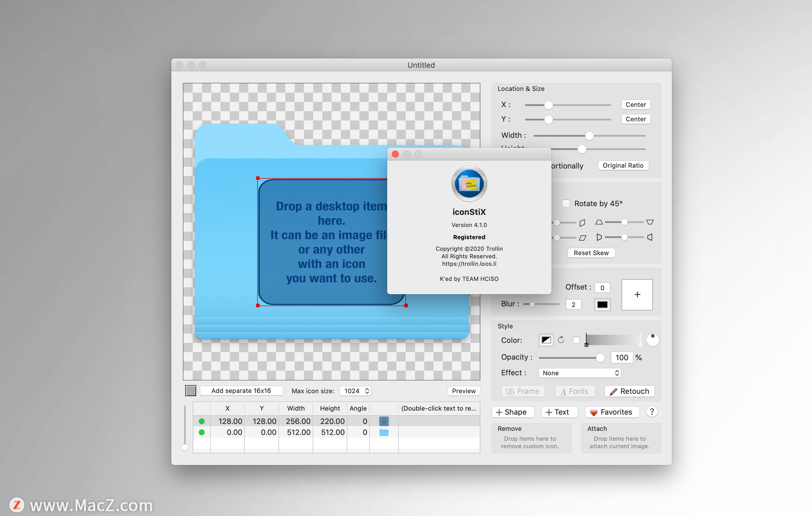Open the black shadow color swatch
812x516 pixels.
click(x=602, y=304)
